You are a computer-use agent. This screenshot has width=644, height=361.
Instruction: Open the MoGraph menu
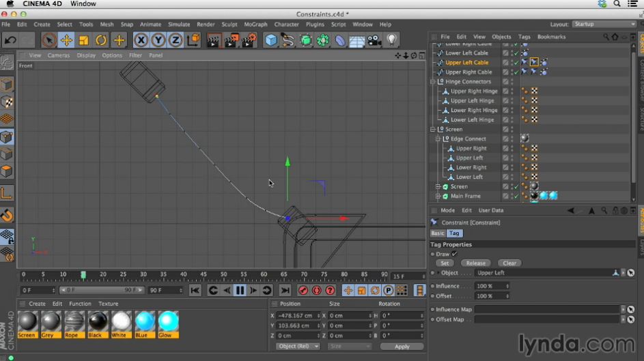click(255, 24)
